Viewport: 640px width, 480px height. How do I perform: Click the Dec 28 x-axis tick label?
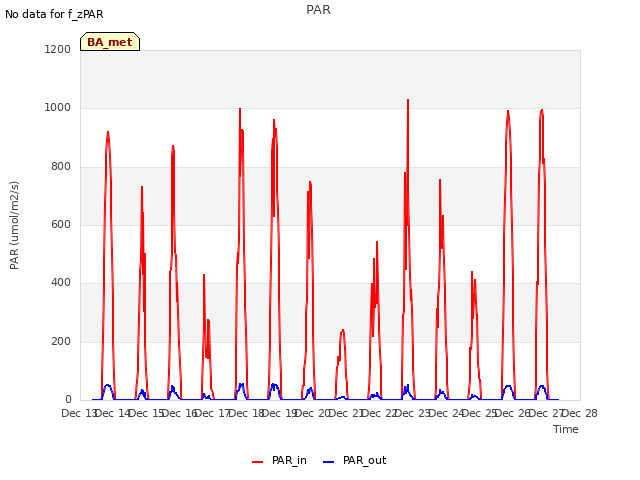(580, 413)
